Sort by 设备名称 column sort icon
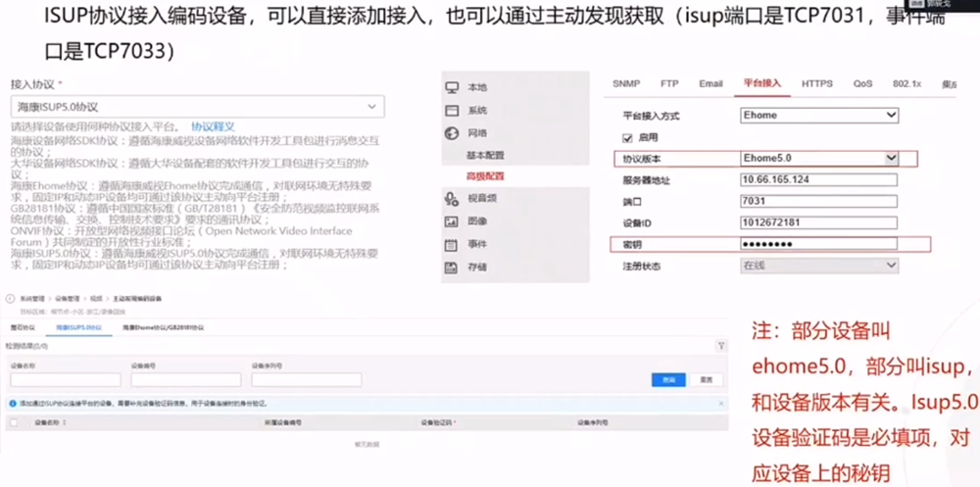This screenshot has width=980, height=487. [65, 423]
